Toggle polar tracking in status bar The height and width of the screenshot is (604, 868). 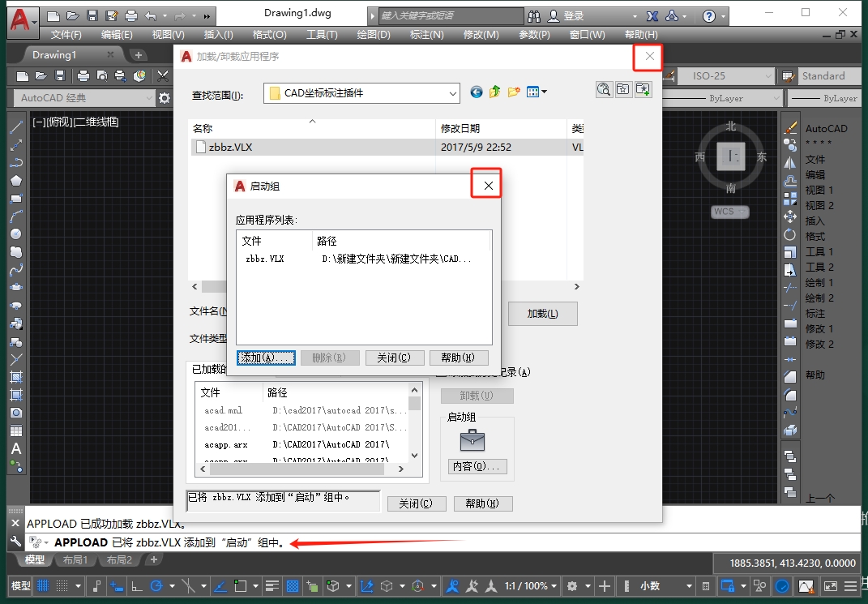click(156, 586)
